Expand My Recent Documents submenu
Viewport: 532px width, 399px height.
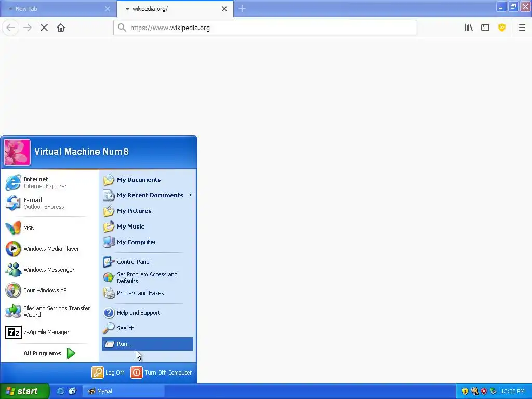pyautogui.click(x=147, y=195)
